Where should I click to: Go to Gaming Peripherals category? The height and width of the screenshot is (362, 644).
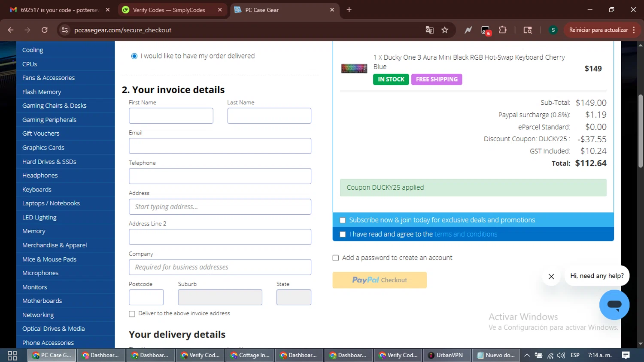tap(49, 119)
